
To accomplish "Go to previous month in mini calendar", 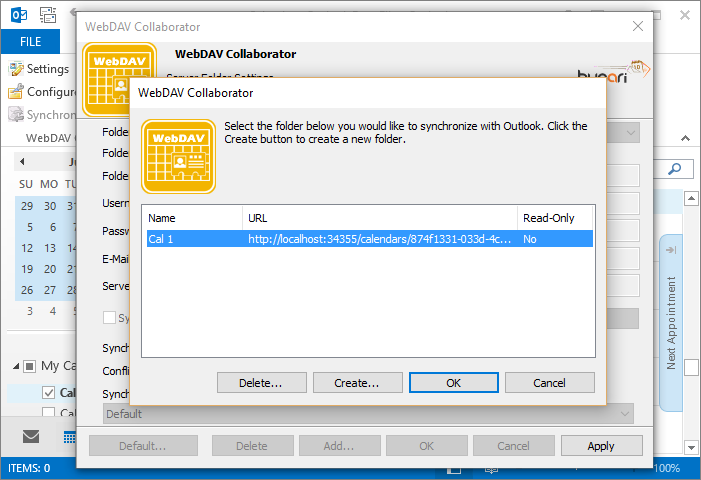I will (22, 161).
